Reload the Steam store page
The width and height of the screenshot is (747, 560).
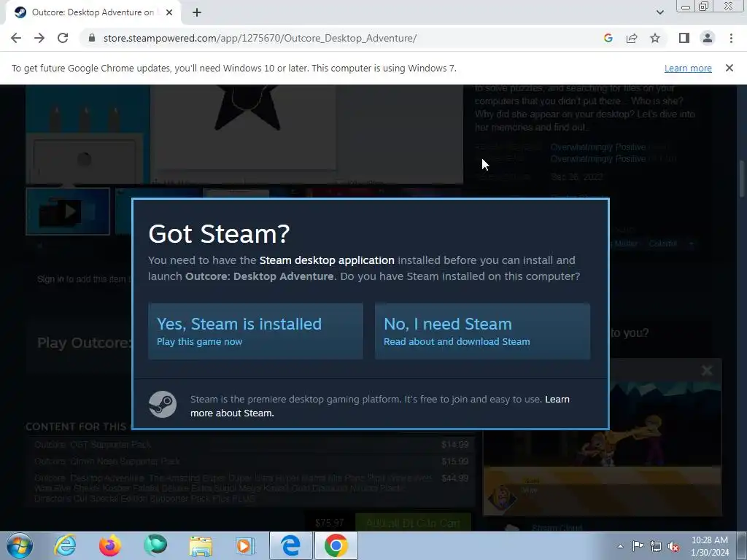(63, 38)
